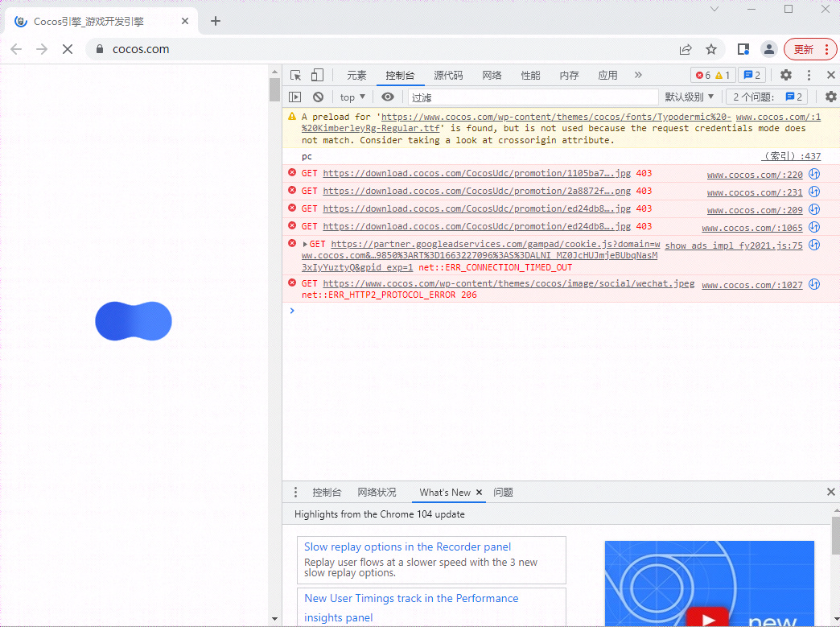
Task: Select the drawer 控制台 tab
Action: (x=327, y=493)
